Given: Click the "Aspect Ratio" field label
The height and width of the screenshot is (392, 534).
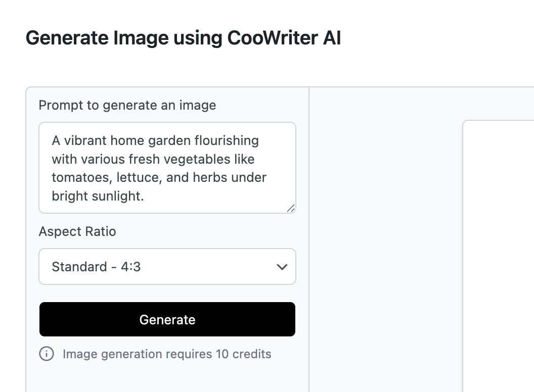Looking at the screenshot, I should click(x=77, y=231).
